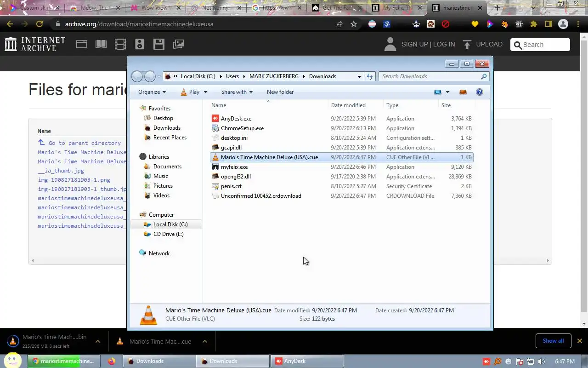The image size is (588, 368).
Task: Bookmark this page with the star icon
Action: point(354,24)
